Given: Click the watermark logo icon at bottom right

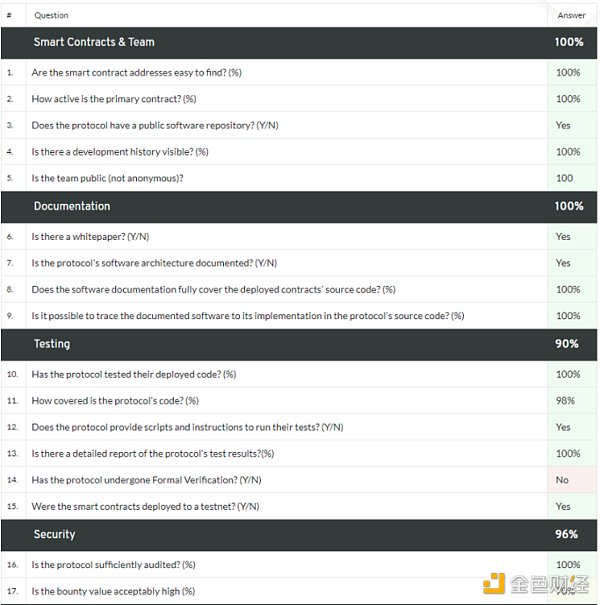Looking at the screenshot, I should pyautogui.click(x=494, y=584).
